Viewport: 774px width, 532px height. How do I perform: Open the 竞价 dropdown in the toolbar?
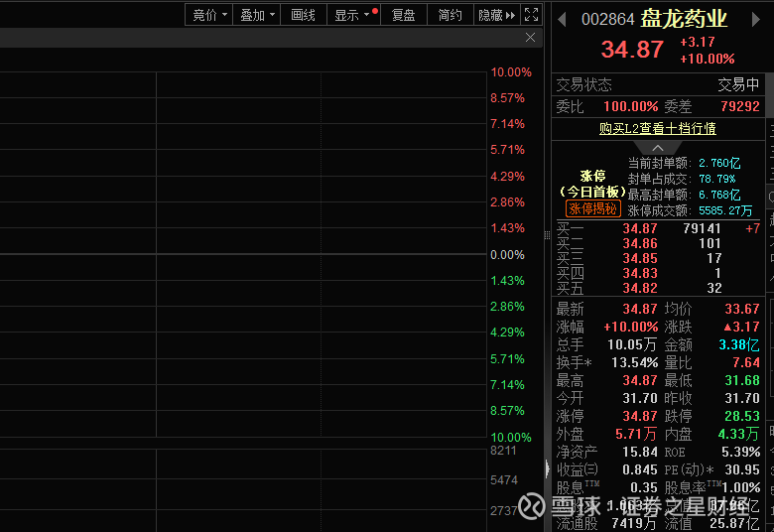209,15
